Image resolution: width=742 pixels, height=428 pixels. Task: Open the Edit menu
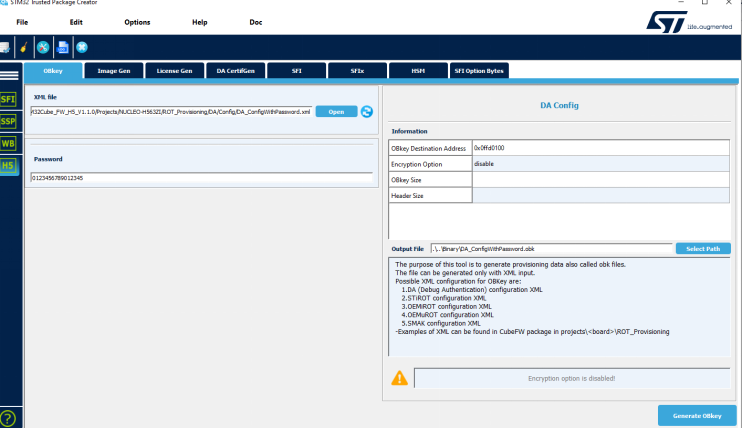(x=76, y=22)
